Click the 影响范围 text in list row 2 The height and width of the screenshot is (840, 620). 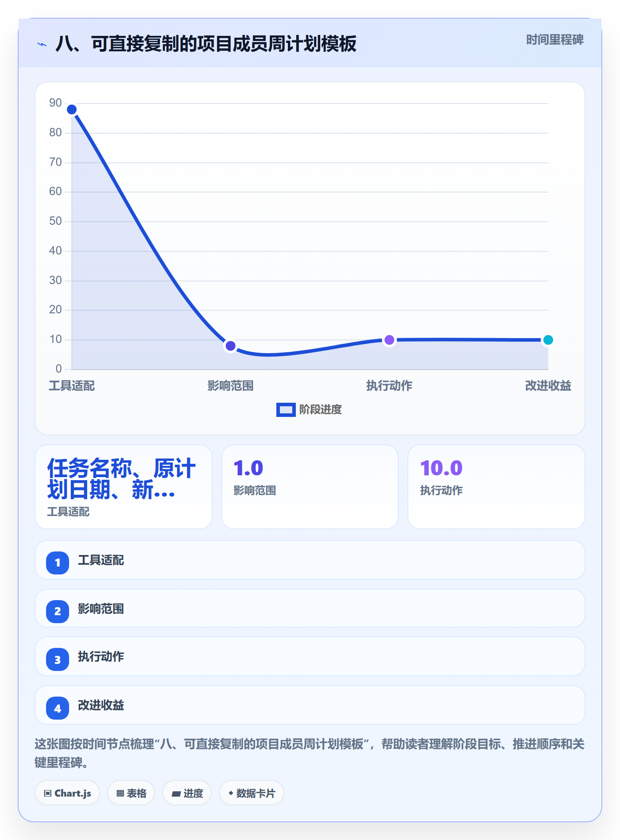(x=101, y=609)
